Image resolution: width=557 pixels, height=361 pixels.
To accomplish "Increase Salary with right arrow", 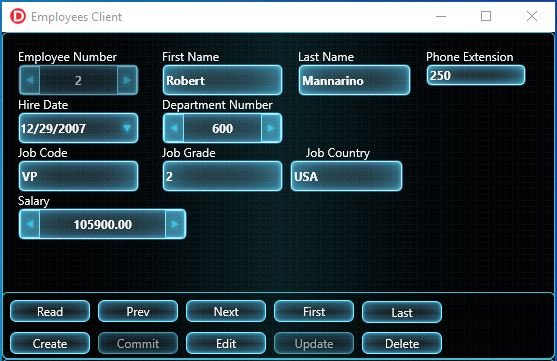I will [x=175, y=224].
